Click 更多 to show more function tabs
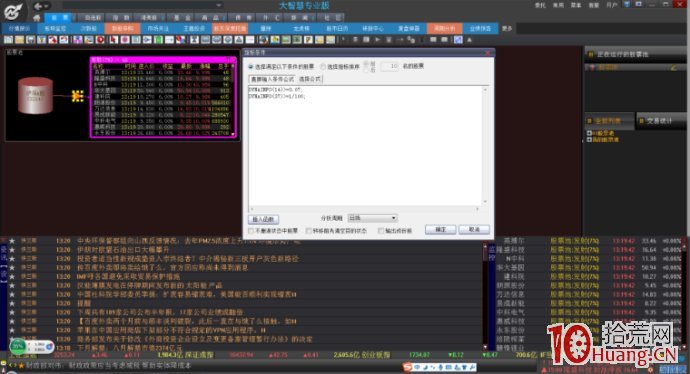 click(507, 28)
